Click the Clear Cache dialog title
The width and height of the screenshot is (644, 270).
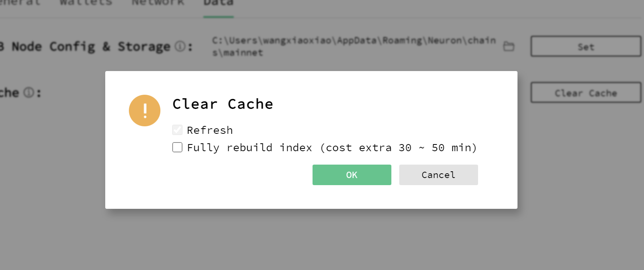[x=223, y=104]
